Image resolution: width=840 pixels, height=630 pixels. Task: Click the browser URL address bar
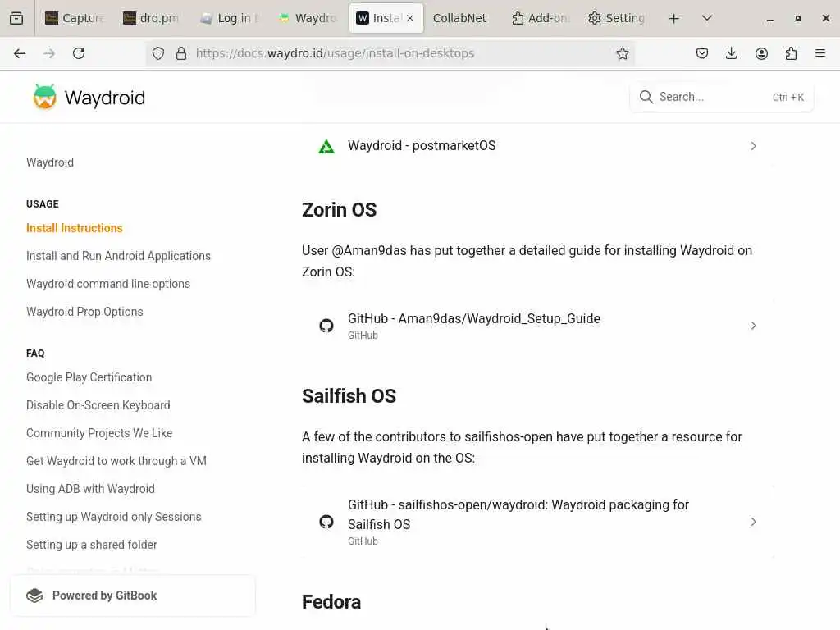tap(394, 53)
